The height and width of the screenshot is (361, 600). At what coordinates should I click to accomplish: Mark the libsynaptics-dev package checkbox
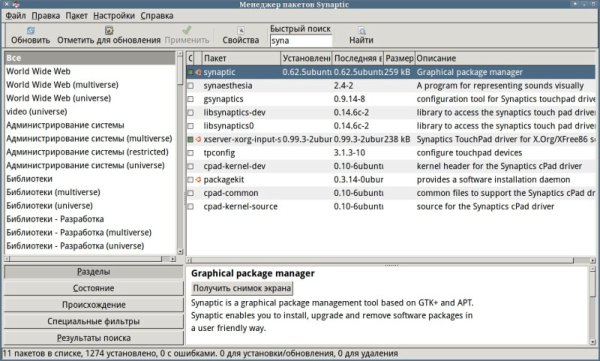[191, 113]
